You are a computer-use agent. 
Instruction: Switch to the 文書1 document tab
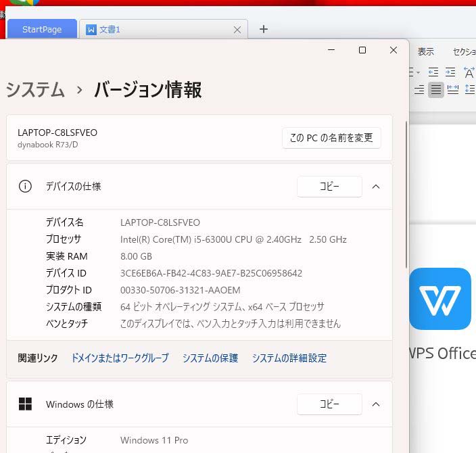164,30
